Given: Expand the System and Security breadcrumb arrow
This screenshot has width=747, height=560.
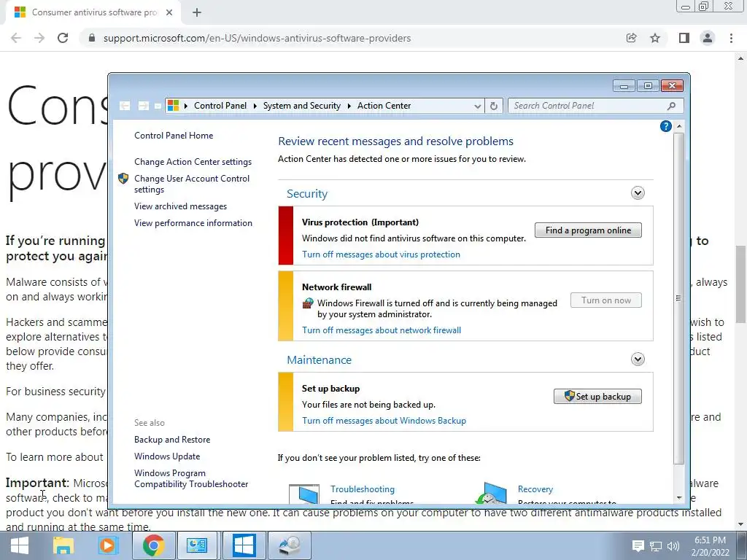Looking at the screenshot, I should click(x=349, y=106).
